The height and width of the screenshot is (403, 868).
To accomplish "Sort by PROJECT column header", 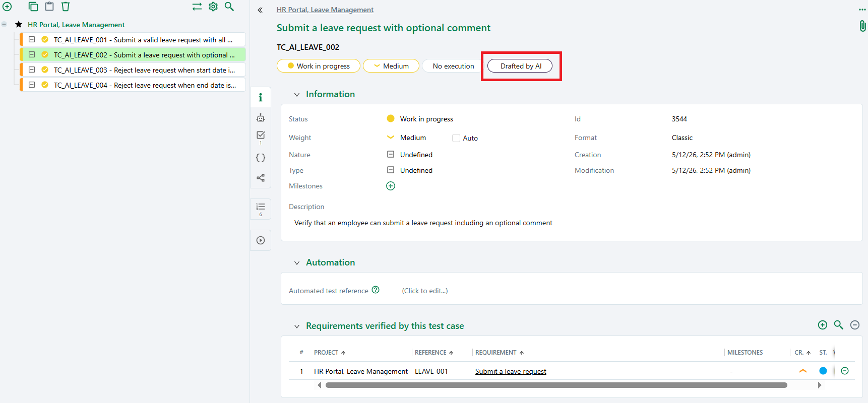I will (x=330, y=353).
